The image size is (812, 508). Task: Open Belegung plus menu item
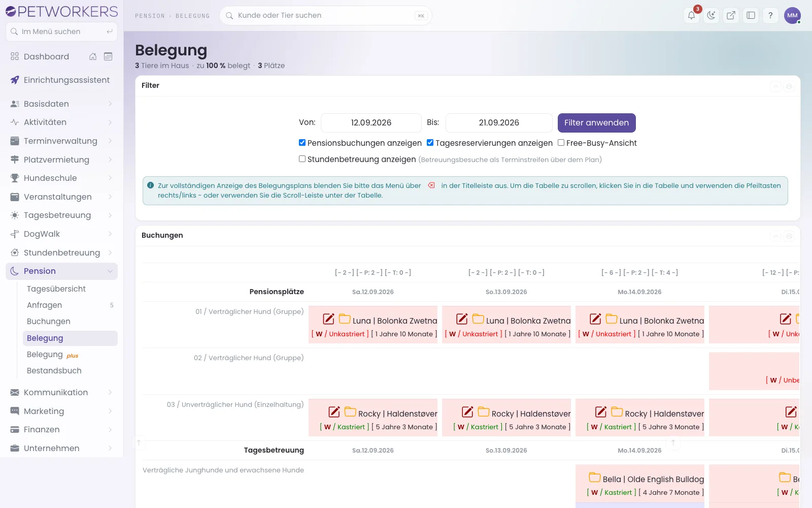[70, 355]
